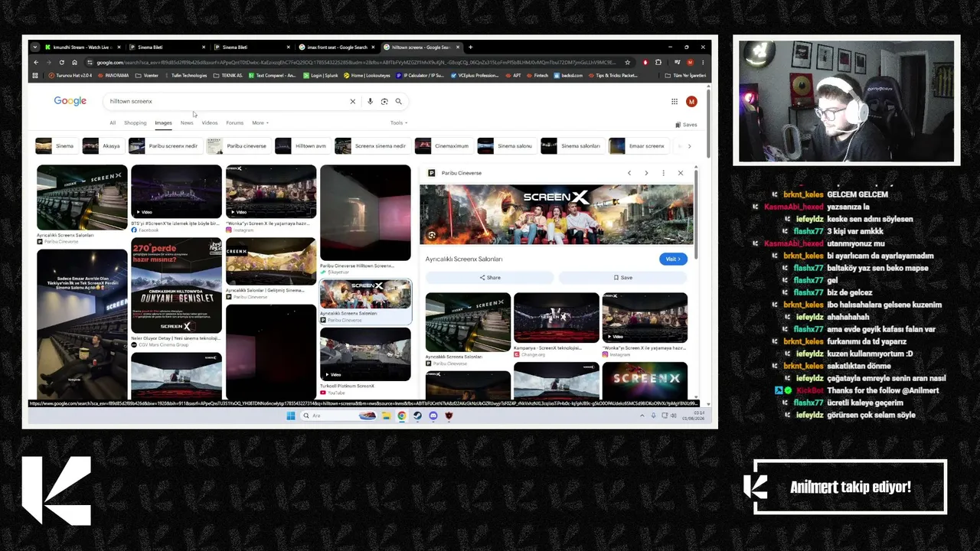Open Discord from the taskbar

pyautogui.click(x=433, y=416)
